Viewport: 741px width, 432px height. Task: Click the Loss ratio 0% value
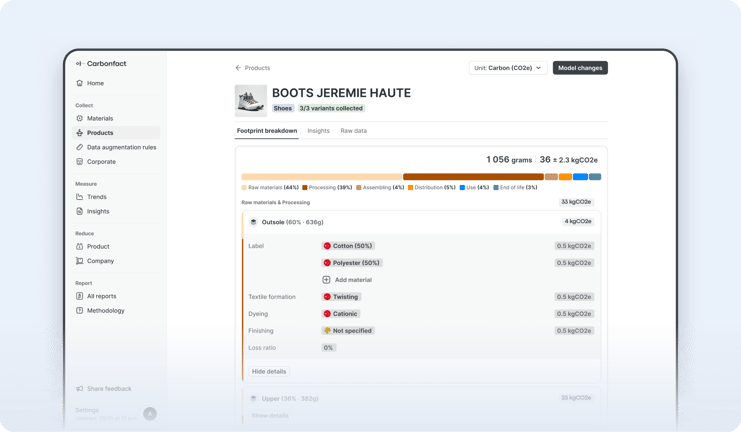[x=328, y=348]
